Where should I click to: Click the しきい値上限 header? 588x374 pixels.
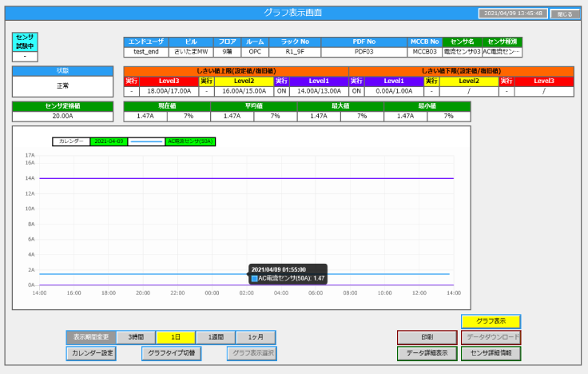coord(236,71)
